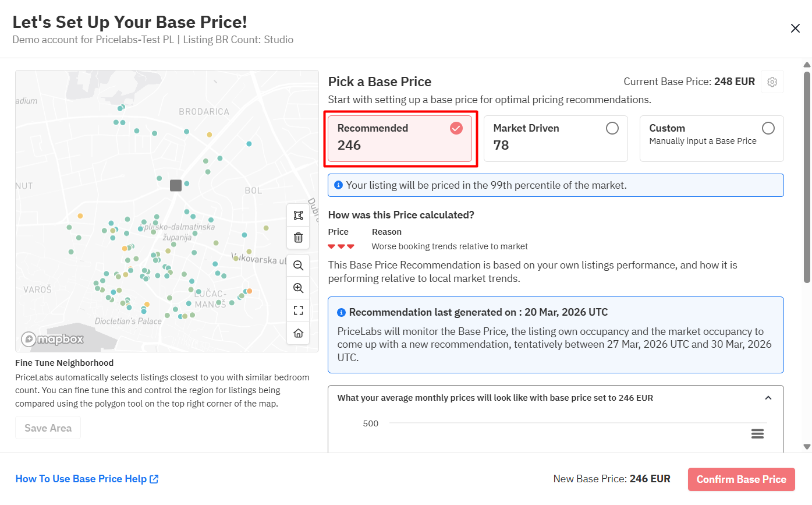The height and width of the screenshot is (505, 812).
Task: Zoom out the map with minus magnifier
Action: 298,266
